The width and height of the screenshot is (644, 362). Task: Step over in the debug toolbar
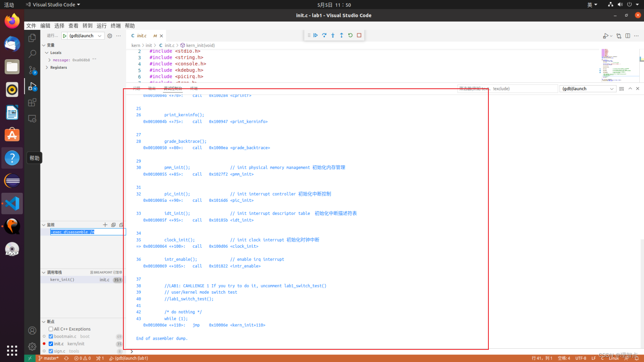tap(324, 35)
